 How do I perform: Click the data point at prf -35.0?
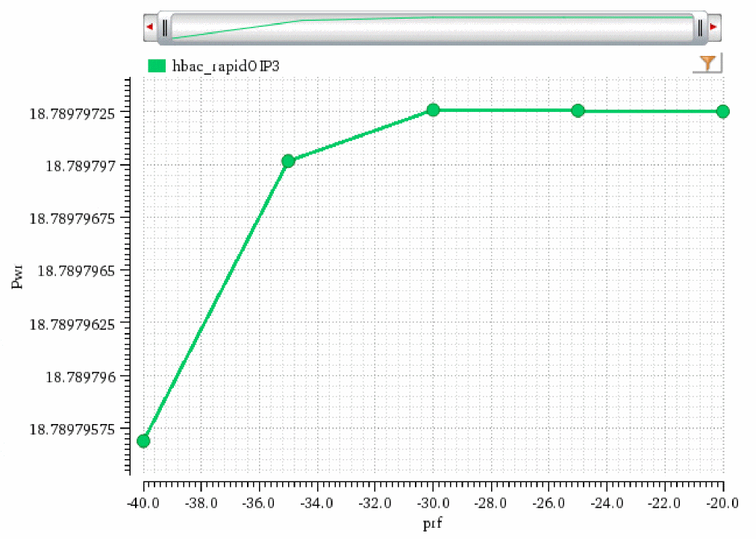[288, 161]
